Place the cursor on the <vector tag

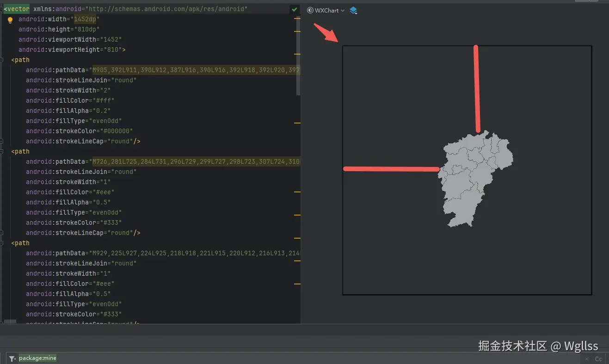pyautogui.click(x=17, y=9)
